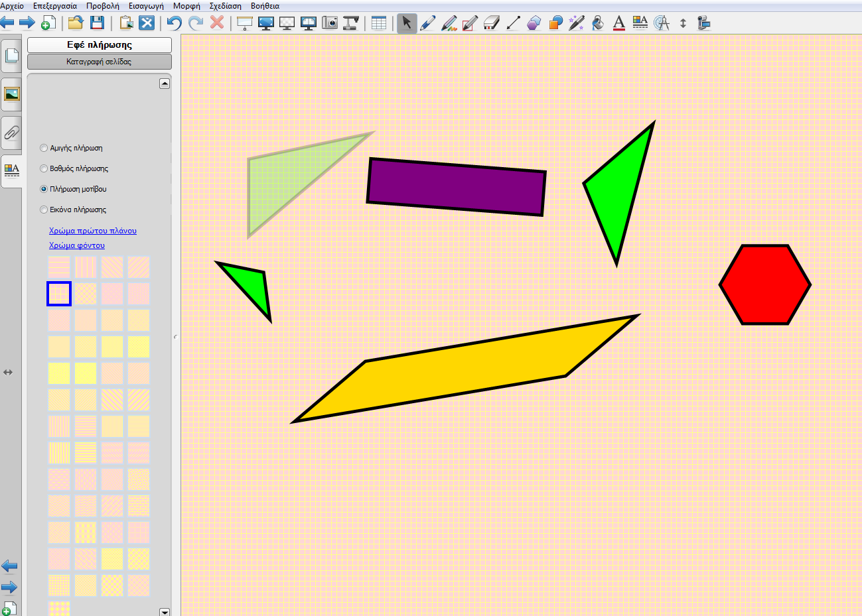Paste from clipboard icon
The image size is (862, 616).
point(126,23)
